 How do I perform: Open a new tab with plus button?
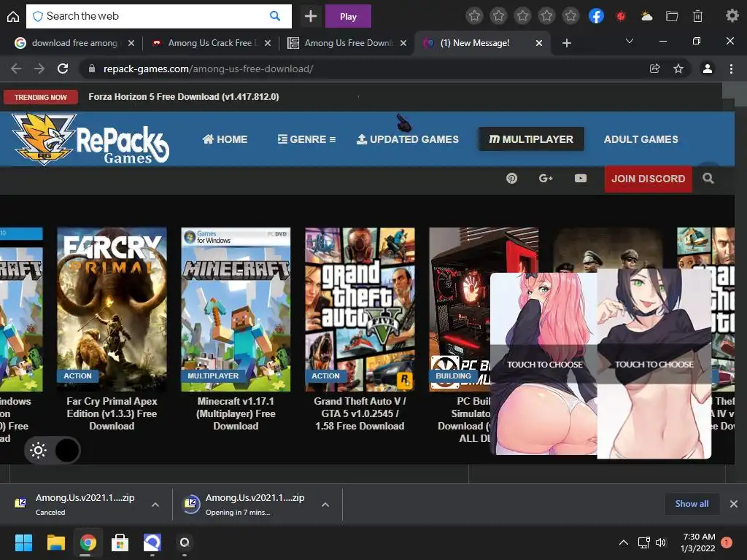(x=566, y=43)
